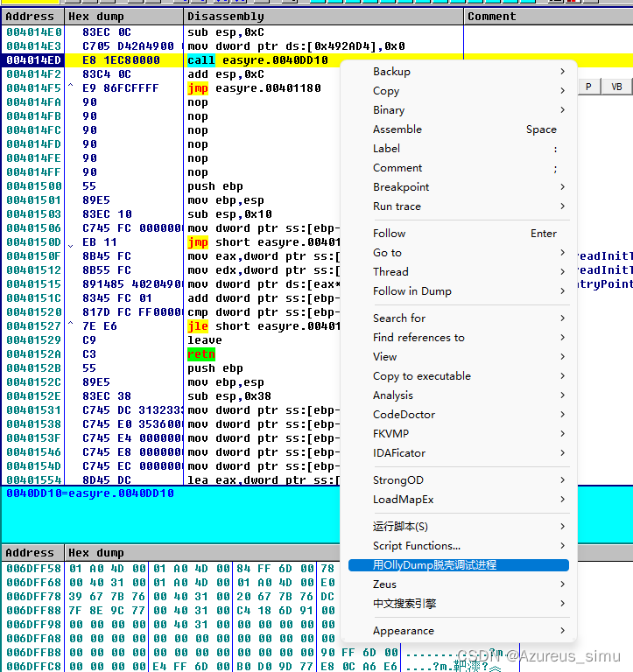Image resolution: width=633 pixels, height=672 pixels.
Task: Click the P toolbar button
Action: coord(588,87)
